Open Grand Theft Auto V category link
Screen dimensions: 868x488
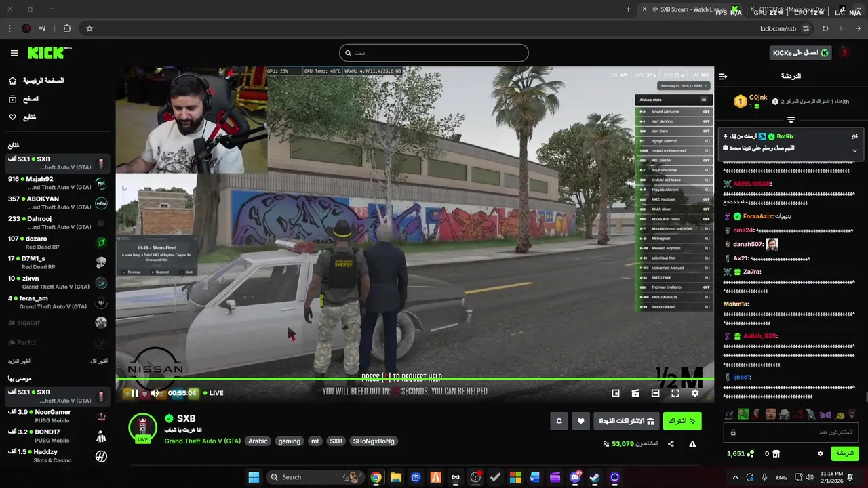click(x=202, y=441)
